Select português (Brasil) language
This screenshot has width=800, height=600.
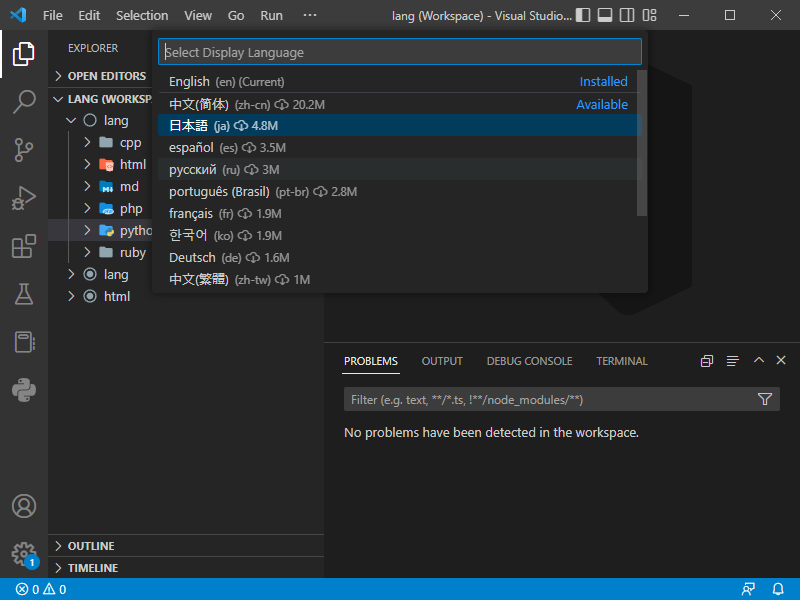tap(399, 191)
